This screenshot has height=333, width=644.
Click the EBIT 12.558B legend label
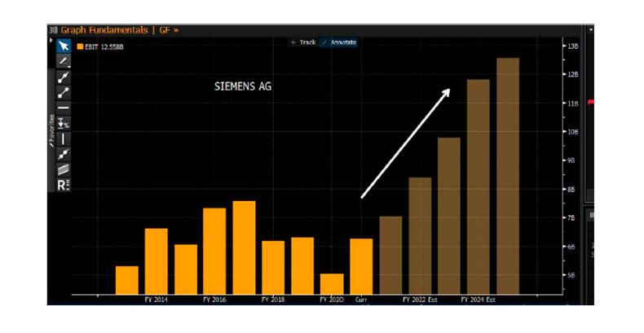pyautogui.click(x=104, y=47)
